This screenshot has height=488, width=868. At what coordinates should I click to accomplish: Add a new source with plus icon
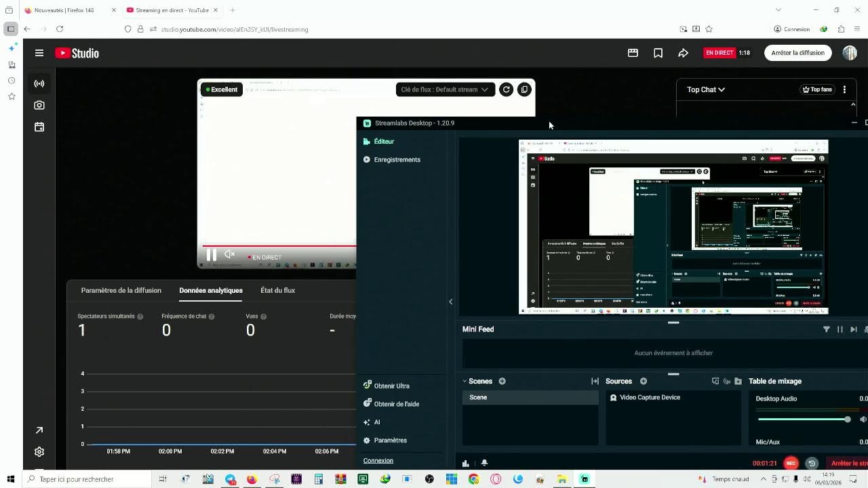point(644,381)
